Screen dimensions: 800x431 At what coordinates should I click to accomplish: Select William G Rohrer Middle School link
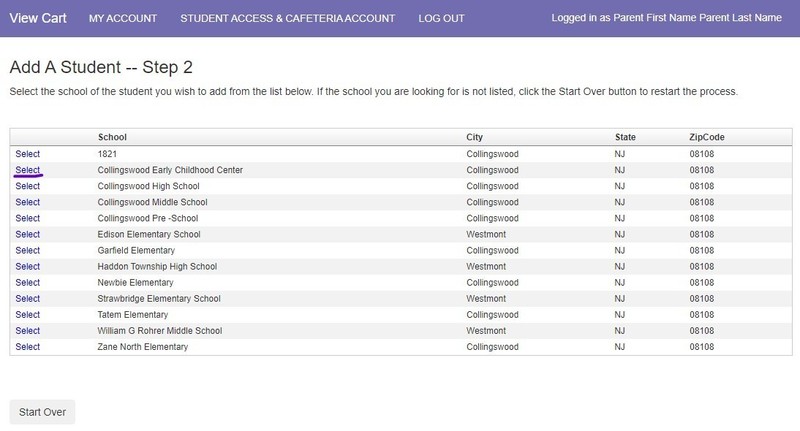point(28,331)
